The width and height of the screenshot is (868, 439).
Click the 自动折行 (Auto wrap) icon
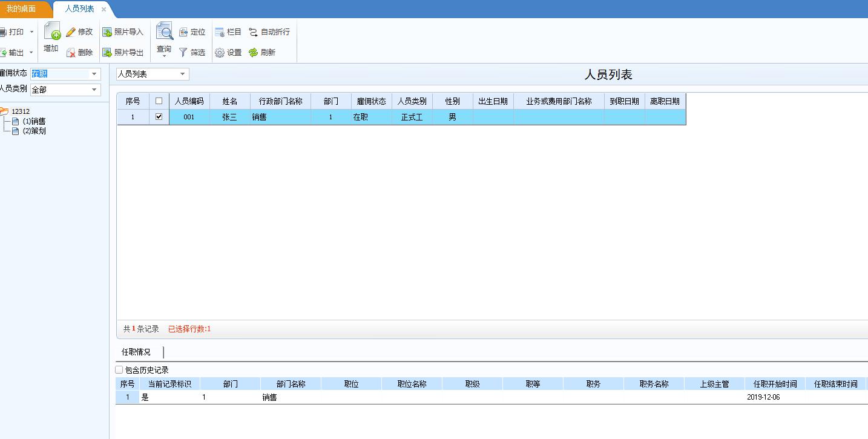(254, 32)
